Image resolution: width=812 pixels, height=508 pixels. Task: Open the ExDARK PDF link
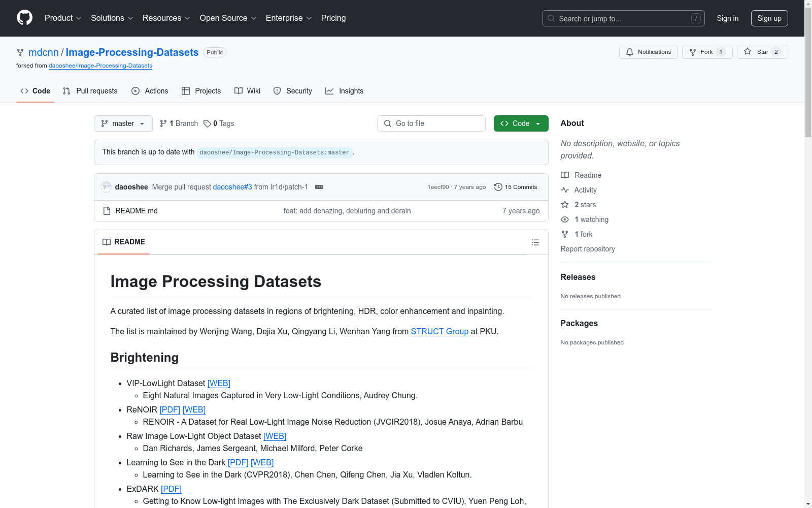(x=171, y=489)
